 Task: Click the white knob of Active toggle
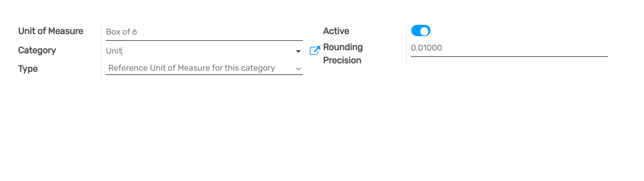424,31
